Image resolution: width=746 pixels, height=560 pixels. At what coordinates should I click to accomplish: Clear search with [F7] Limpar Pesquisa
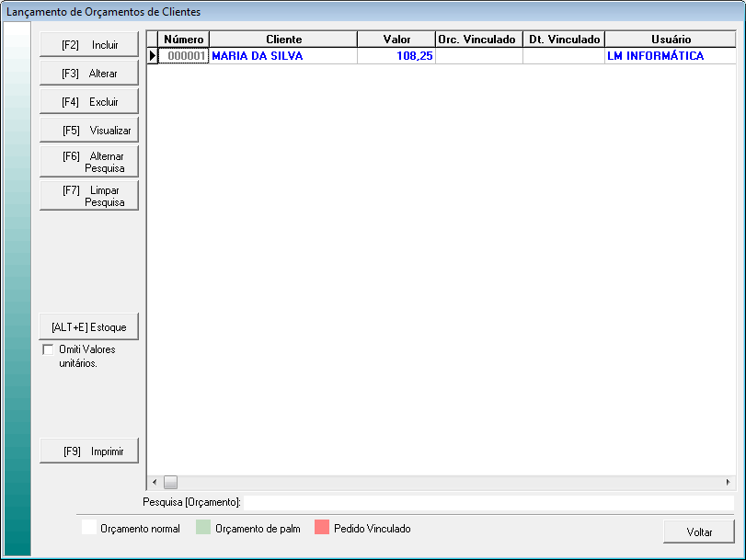pyautogui.click(x=88, y=196)
